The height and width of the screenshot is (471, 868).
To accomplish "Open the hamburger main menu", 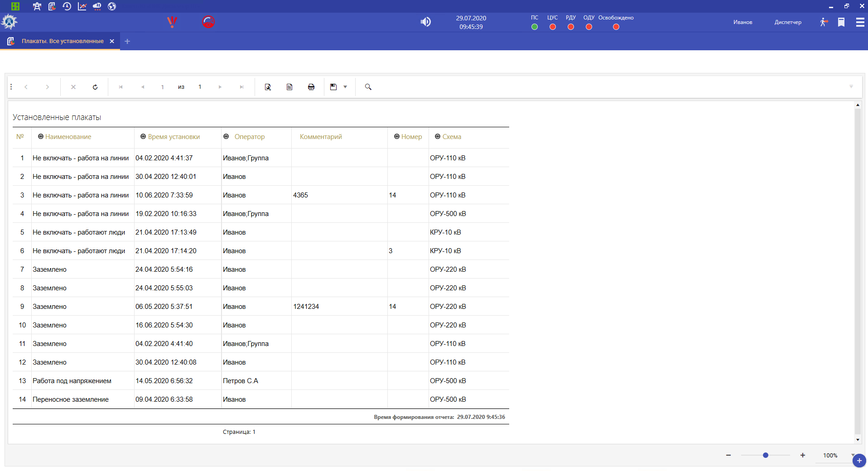I will (860, 22).
